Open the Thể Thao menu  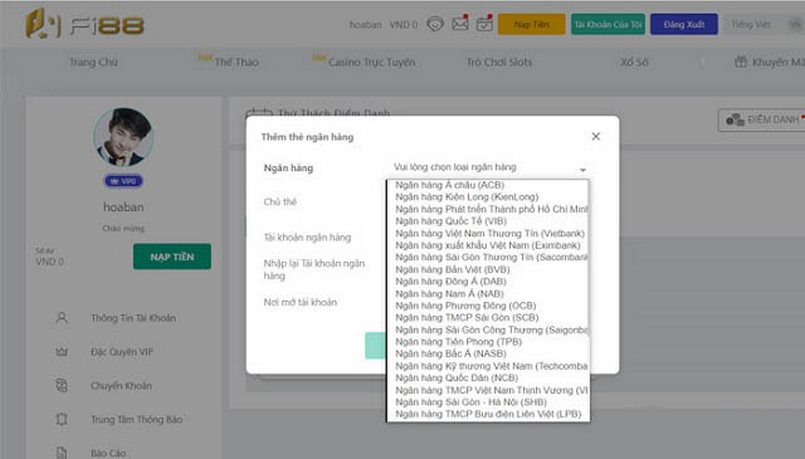[236, 63]
